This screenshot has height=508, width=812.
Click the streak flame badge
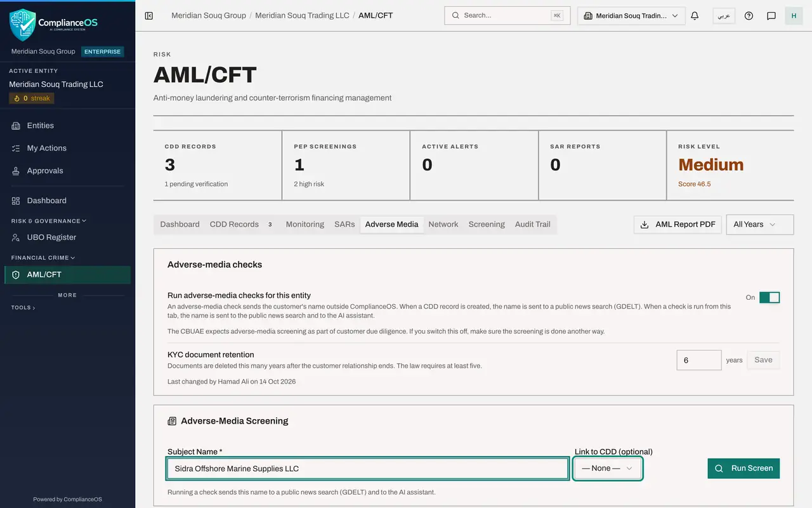pyautogui.click(x=32, y=98)
